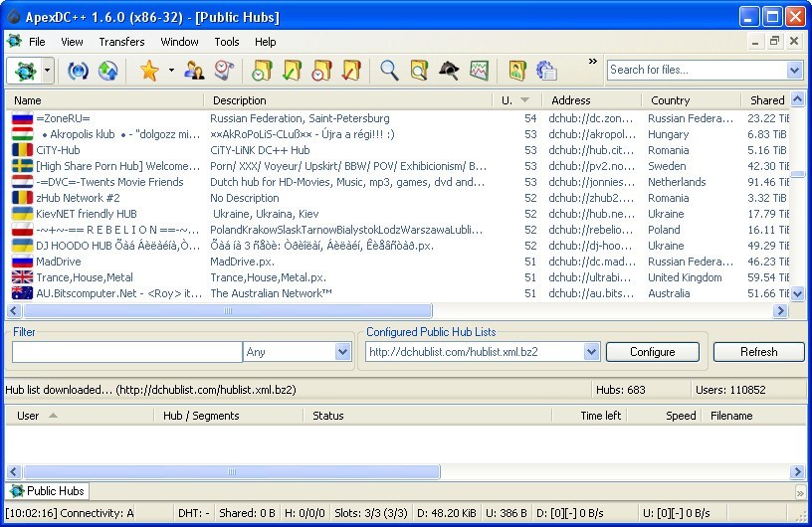Open the Window menu

click(x=179, y=42)
